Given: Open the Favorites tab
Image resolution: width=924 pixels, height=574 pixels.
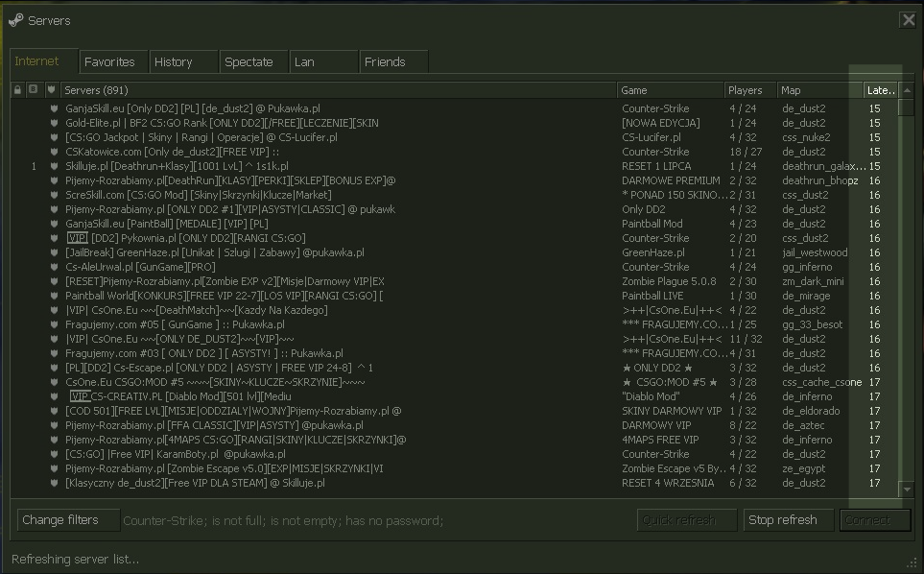Looking at the screenshot, I should [x=113, y=61].
